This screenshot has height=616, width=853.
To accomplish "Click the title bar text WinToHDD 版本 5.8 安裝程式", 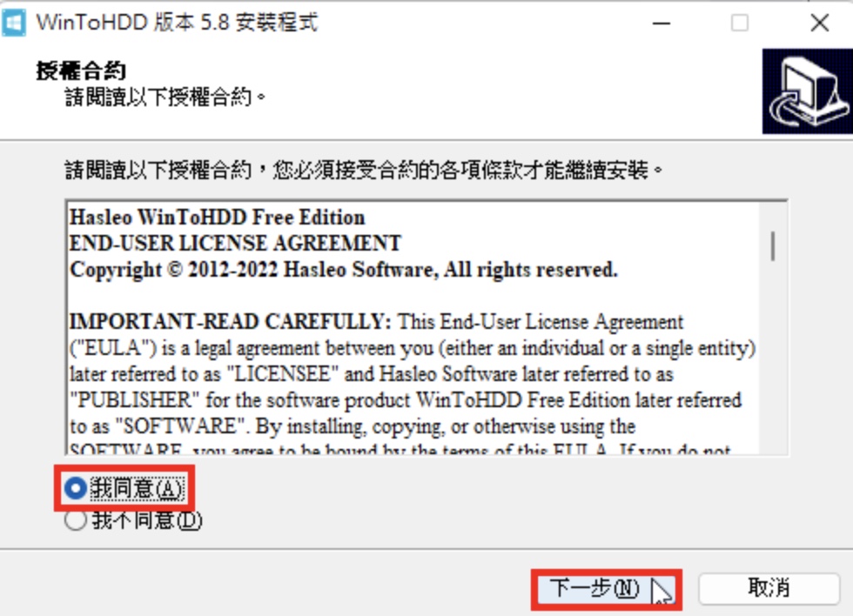I will point(177,23).
